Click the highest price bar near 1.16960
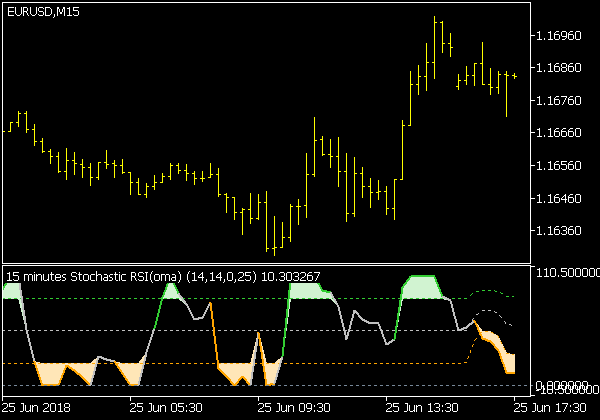The image size is (600, 420). pos(435,47)
